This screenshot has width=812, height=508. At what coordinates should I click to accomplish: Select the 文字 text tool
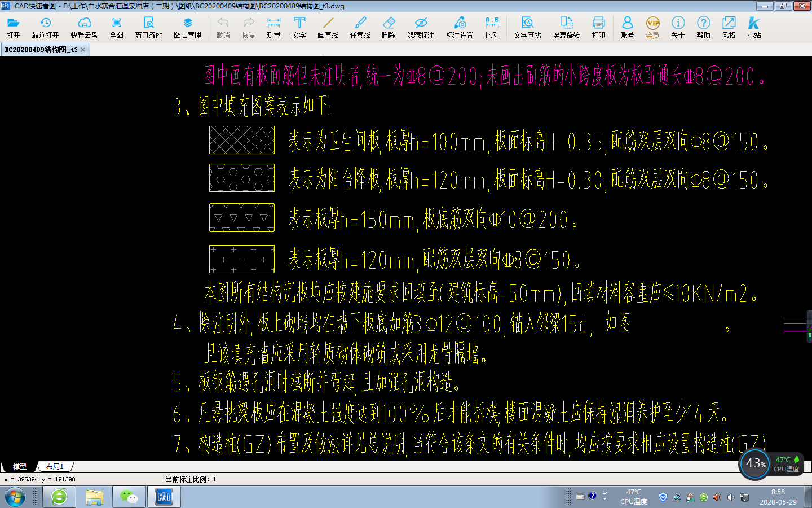(299, 27)
